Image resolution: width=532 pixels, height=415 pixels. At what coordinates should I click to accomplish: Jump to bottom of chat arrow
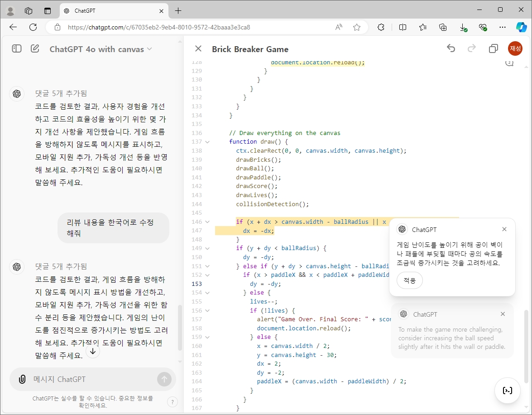point(93,352)
